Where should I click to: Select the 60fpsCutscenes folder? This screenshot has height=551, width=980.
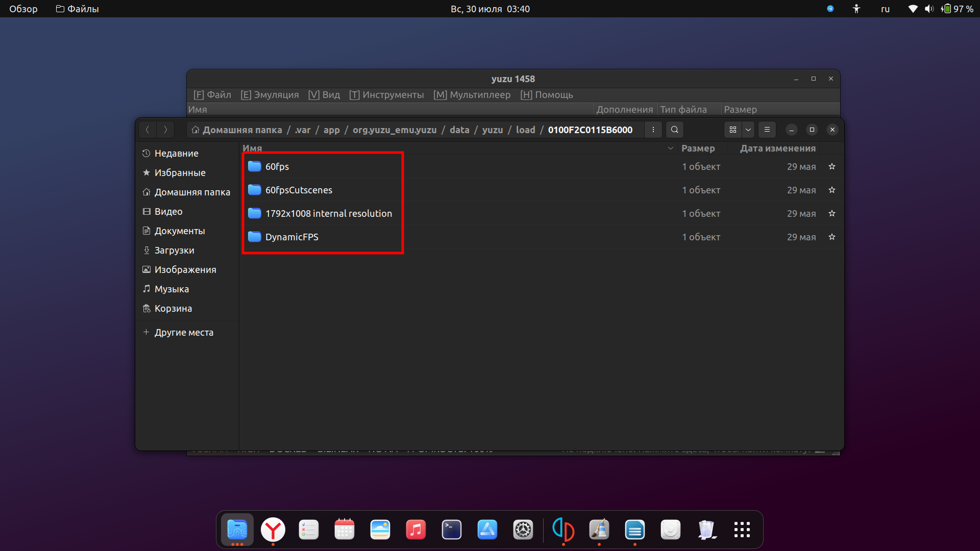pos(541,190)
